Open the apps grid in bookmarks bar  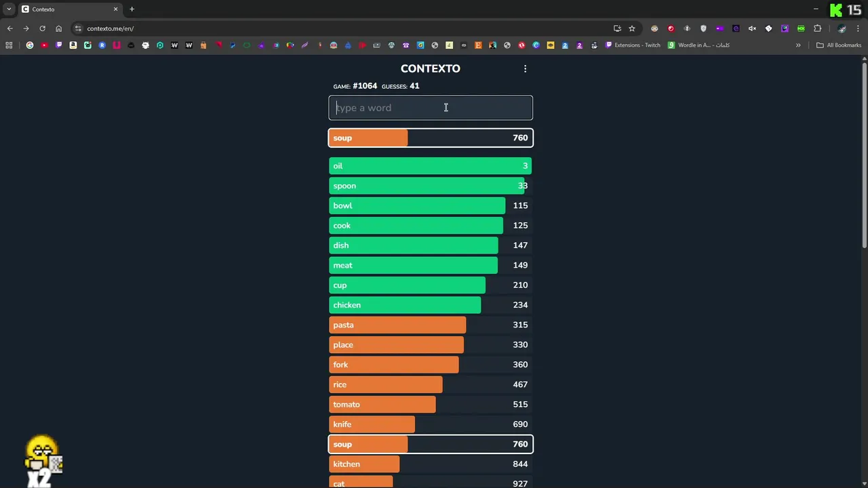9,45
